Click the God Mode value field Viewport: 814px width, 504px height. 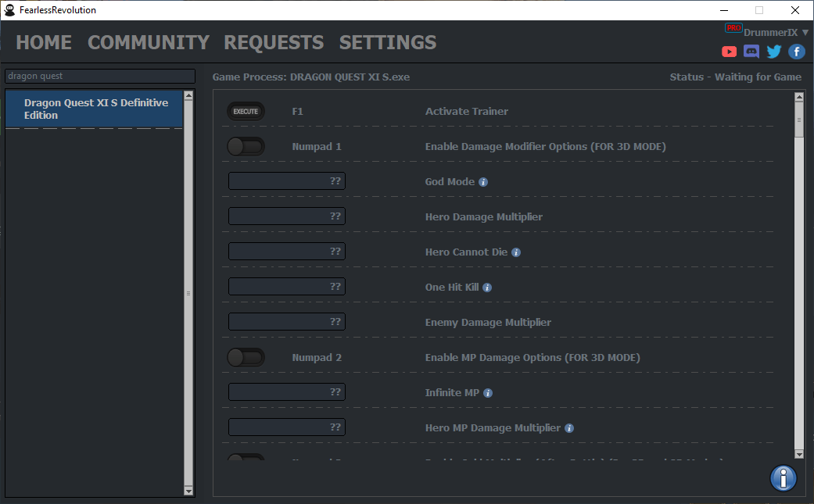(x=287, y=181)
